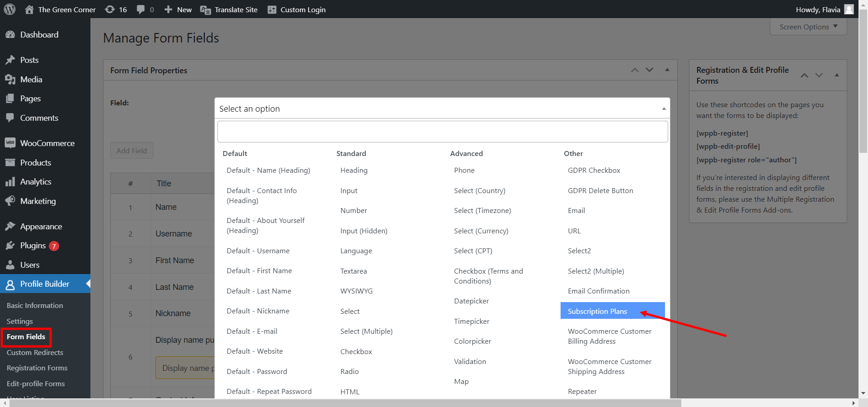Click the Pages icon in sidebar
The width and height of the screenshot is (868, 407).
coord(10,99)
